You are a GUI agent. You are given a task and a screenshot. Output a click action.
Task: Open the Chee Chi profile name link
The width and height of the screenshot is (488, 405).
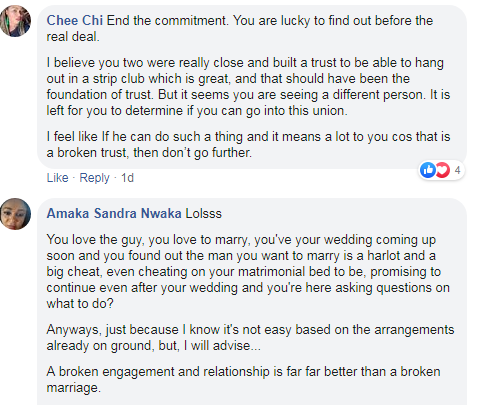[74, 21]
